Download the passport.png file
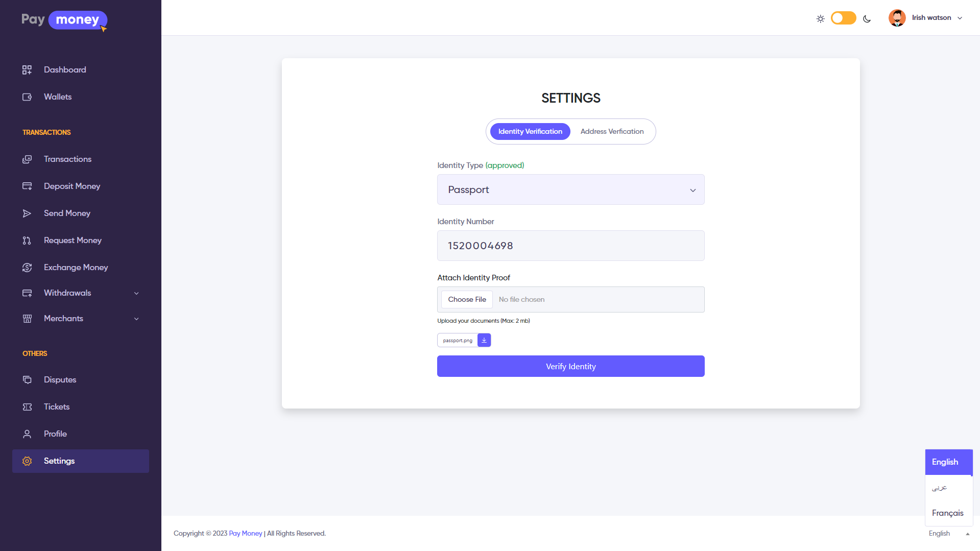 tap(484, 340)
